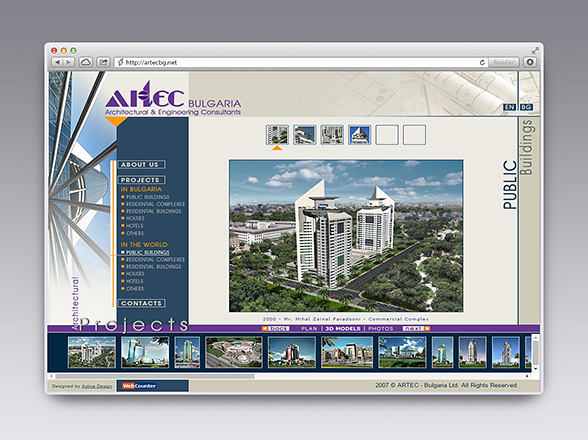Screen dimensions: 588x440
Task: Open third narrow gallery thumbnail of teal tower
Action: pos(187,352)
